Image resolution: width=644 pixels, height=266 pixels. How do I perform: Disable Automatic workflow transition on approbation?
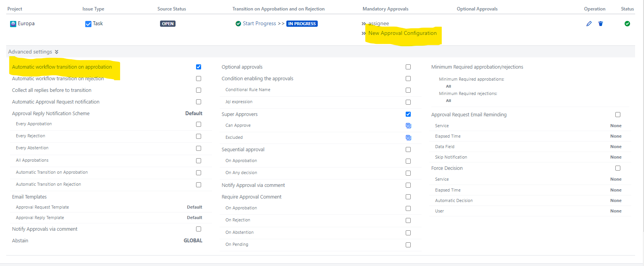coord(198,67)
